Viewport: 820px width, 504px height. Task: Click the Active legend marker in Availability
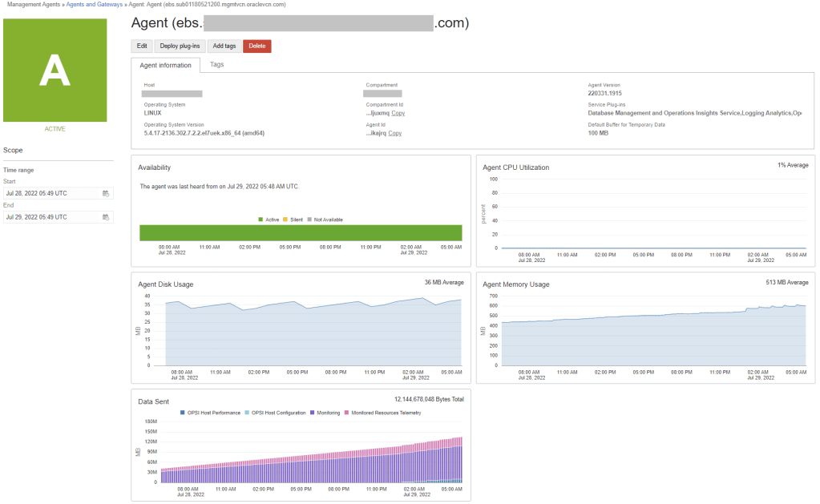pos(261,219)
